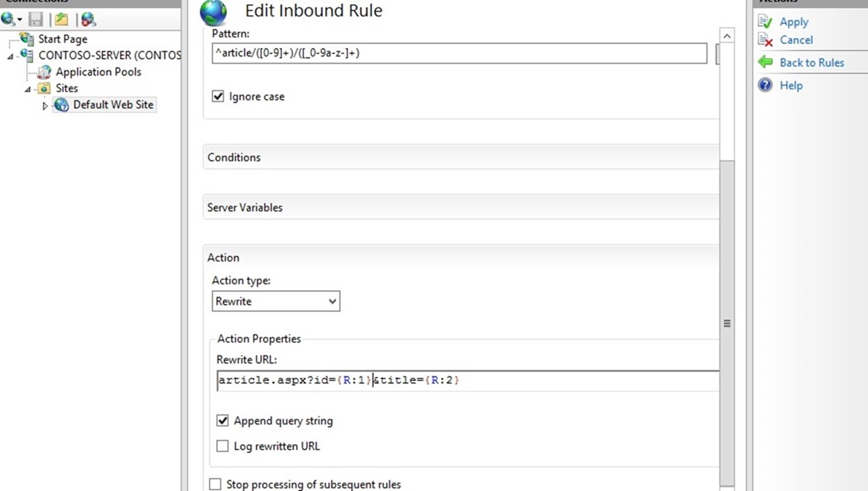This screenshot has width=868, height=491.
Task: Uncheck the Ignore case checkbox
Action: (x=218, y=96)
